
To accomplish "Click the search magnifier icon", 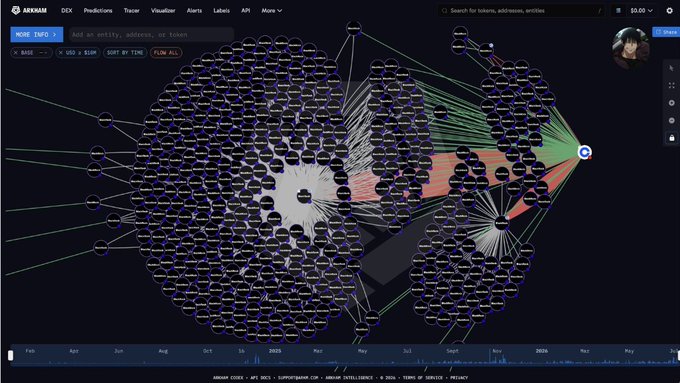I will [445, 10].
